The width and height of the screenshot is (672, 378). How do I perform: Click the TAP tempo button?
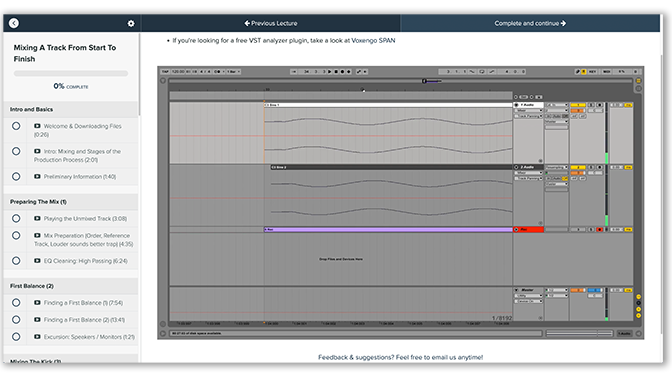point(165,72)
